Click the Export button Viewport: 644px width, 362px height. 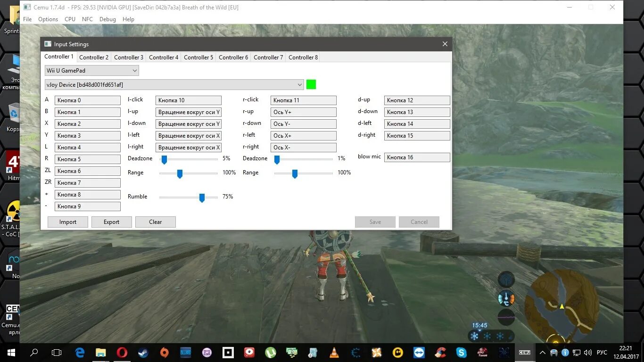(x=112, y=222)
